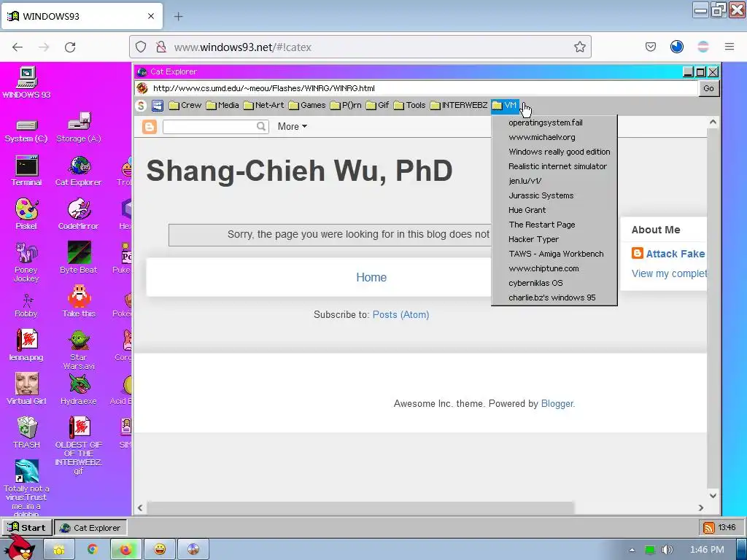747x560 pixels.
Task: Click the Cat Explorer taskbar button
Action: [90, 528]
